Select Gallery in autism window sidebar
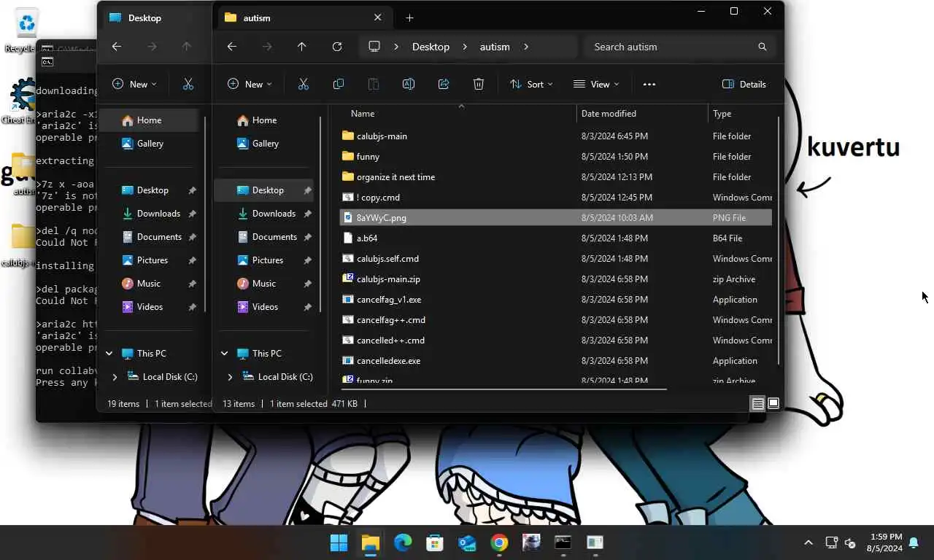 click(265, 144)
